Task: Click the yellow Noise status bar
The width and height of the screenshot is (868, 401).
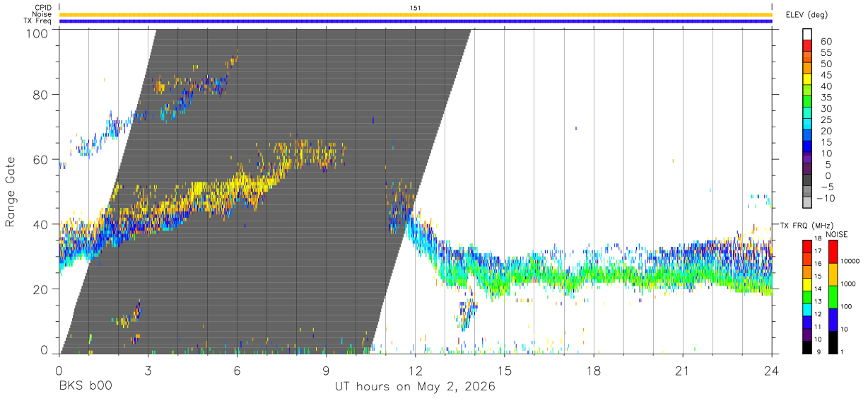Action: (416, 14)
